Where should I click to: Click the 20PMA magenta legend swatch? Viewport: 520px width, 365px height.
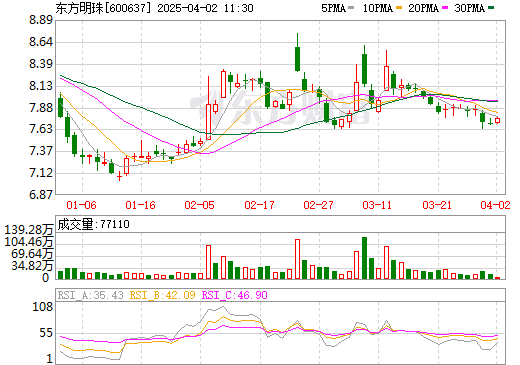[x=445, y=8]
